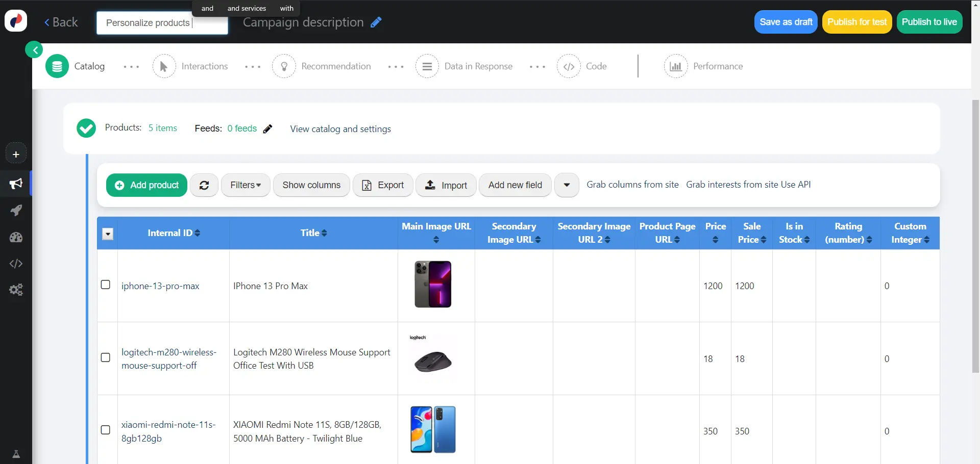Click the Code brackets icon
Screen dimensions: 980x464
tap(569, 66)
